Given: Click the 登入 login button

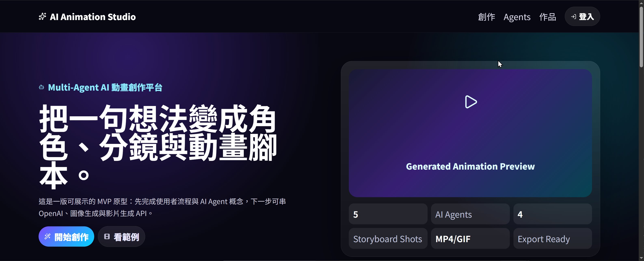Looking at the screenshot, I should click(582, 16).
